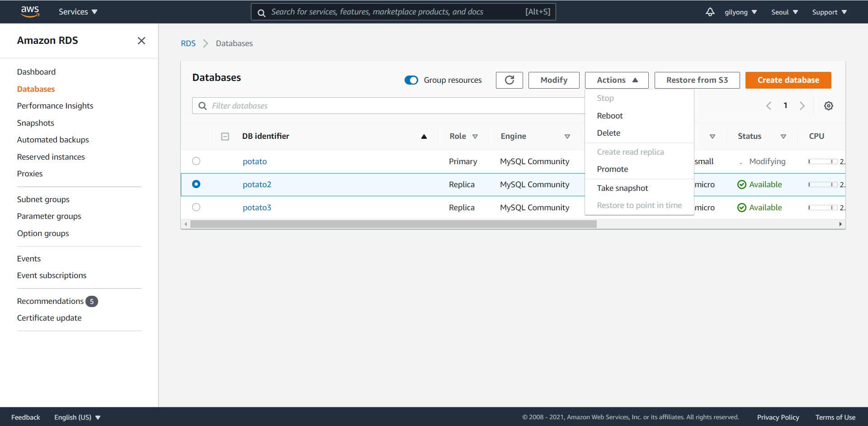
Task: Open the Support dropdown
Action: (x=829, y=12)
